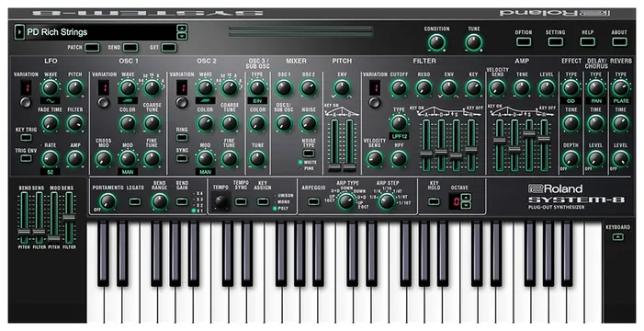Click the BEND RANGE knob
Viewport: 644px width, 331px height.
[x=159, y=201]
